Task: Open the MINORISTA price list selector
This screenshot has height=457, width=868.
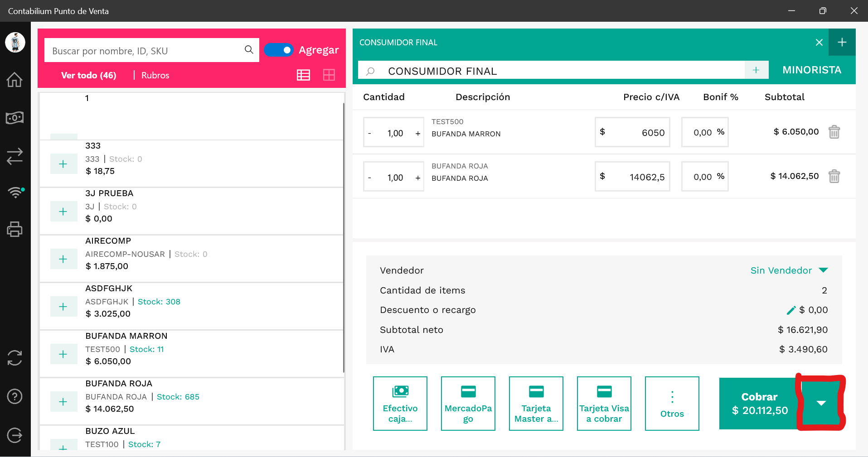Action: tap(812, 70)
